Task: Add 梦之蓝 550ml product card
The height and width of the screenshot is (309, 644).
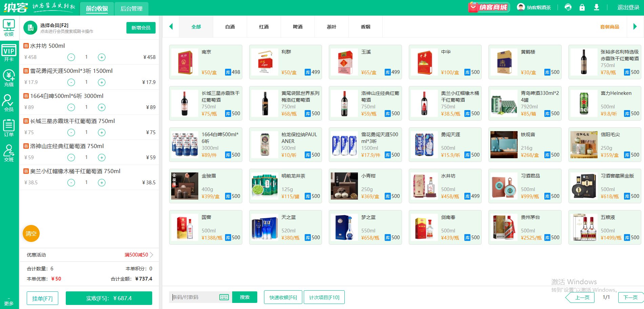Action: (365, 227)
